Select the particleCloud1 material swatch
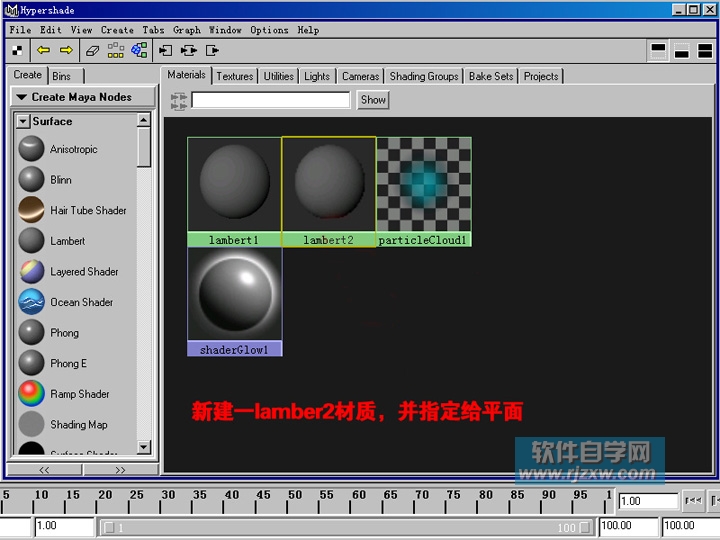The image size is (720, 540). [x=424, y=192]
